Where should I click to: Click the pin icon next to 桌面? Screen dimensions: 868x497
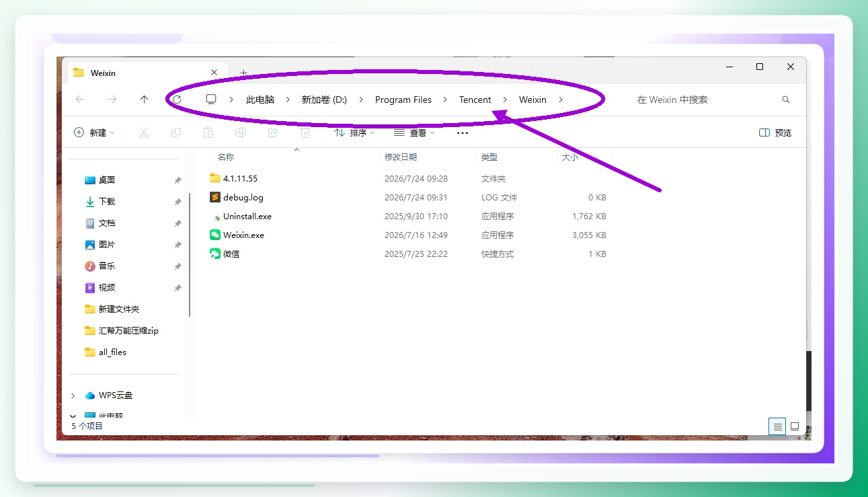click(177, 180)
